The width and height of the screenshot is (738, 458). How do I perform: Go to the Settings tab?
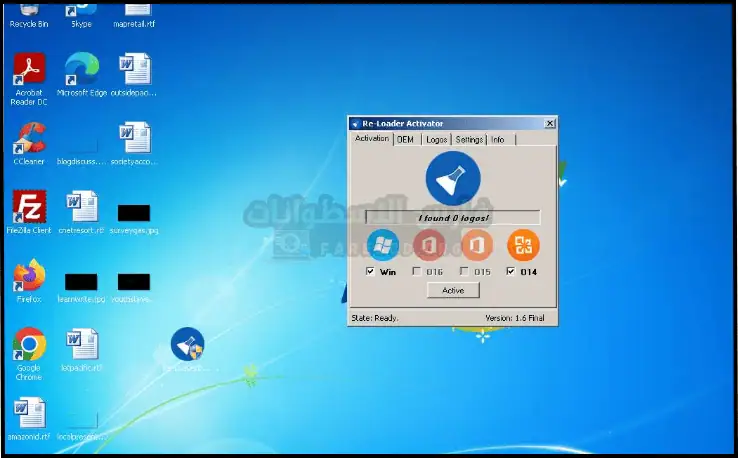469,140
